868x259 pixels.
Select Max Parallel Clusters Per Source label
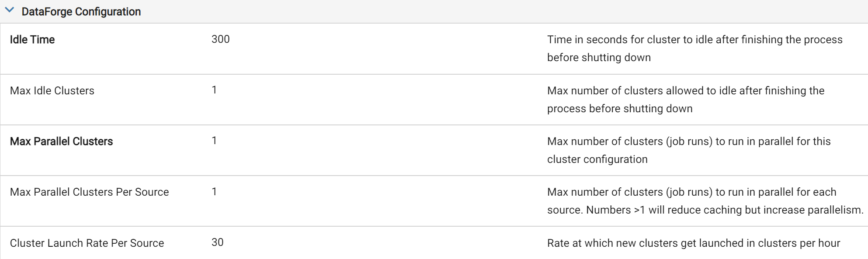pos(89,192)
